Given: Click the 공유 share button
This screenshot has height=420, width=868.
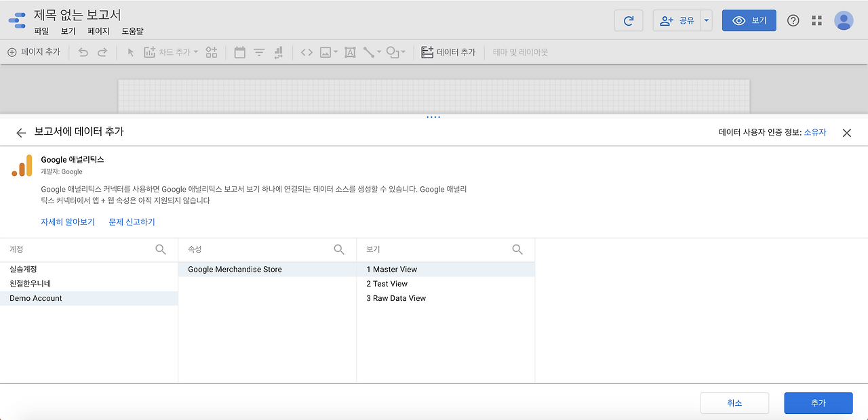Looking at the screenshot, I should [677, 20].
